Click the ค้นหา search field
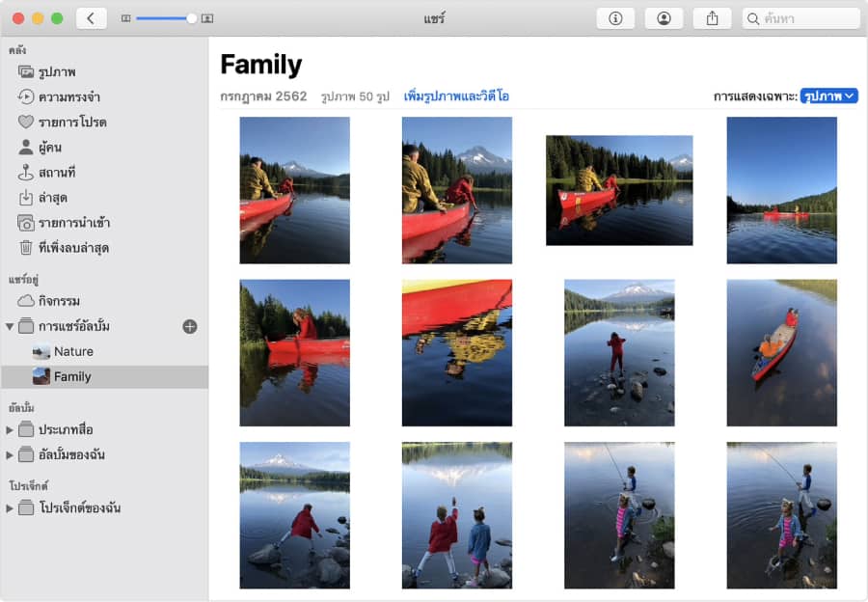 click(x=800, y=18)
